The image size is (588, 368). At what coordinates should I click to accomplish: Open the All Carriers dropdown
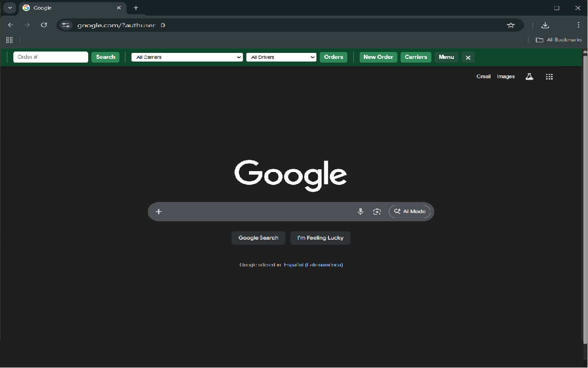[x=187, y=57]
